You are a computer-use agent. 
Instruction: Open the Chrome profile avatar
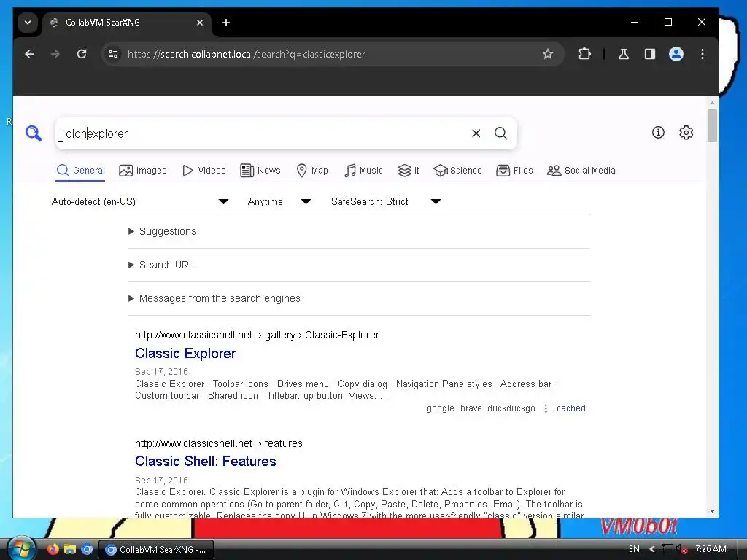[x=676, y=54]
